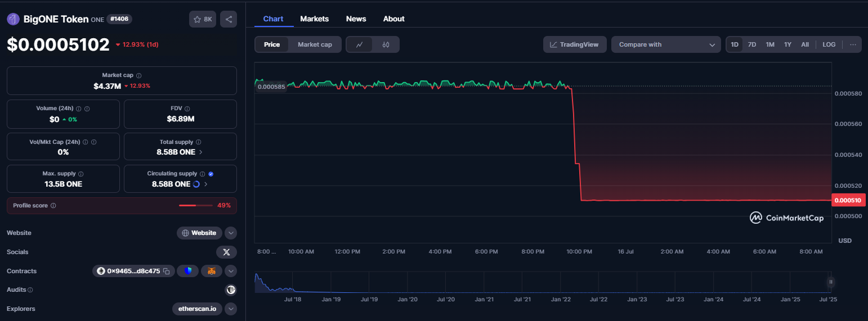The height and width of the screenshot is (321, 868).
Task: Copy the 0x9465 contract address
Action: [167, 271]
